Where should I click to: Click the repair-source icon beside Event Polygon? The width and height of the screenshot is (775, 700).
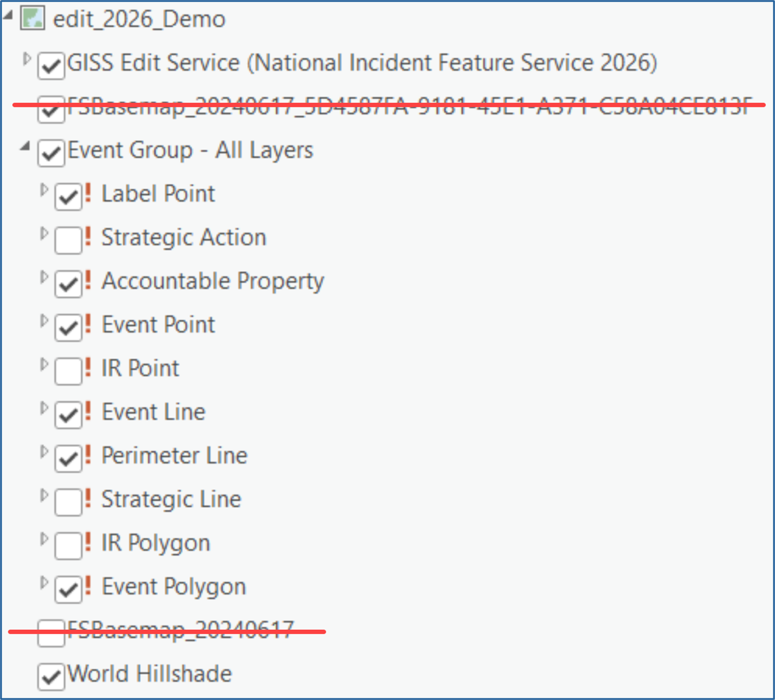point(88,585)
